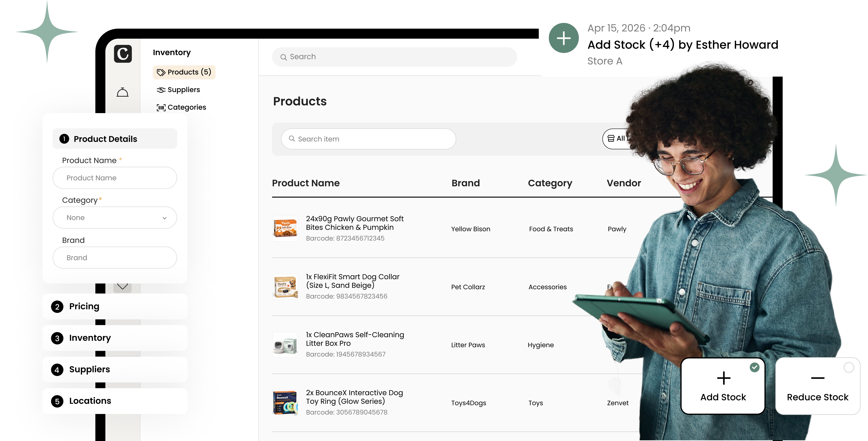The image size is (868, 441).
Task: Sort by Vendor column header
Action: [x=624, y=183]
